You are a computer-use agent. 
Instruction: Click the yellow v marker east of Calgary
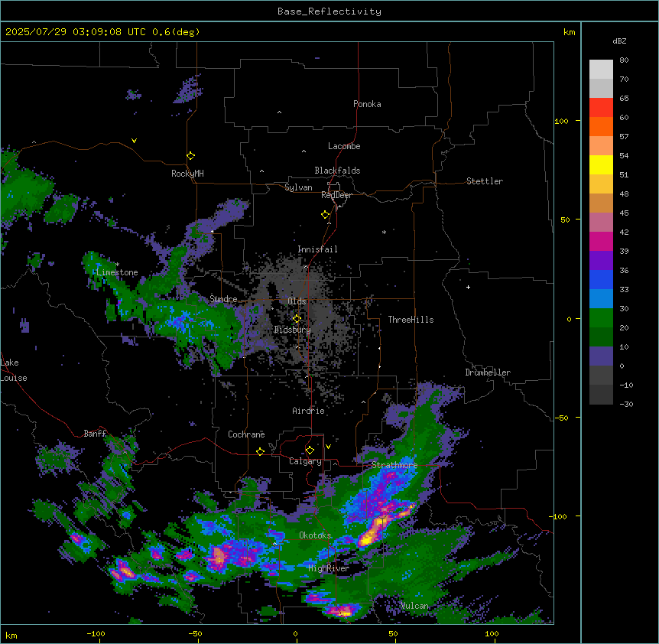click(x=328, y=447)
